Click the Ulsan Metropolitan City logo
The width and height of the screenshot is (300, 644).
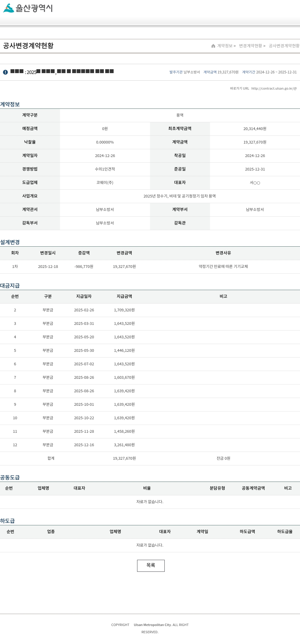(28, 8)
